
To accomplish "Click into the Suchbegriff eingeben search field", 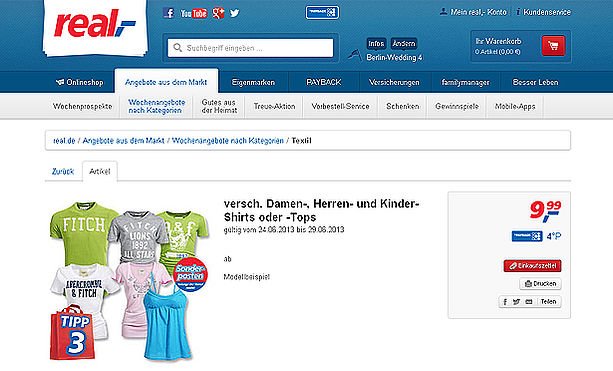I will tap(251, 48).
